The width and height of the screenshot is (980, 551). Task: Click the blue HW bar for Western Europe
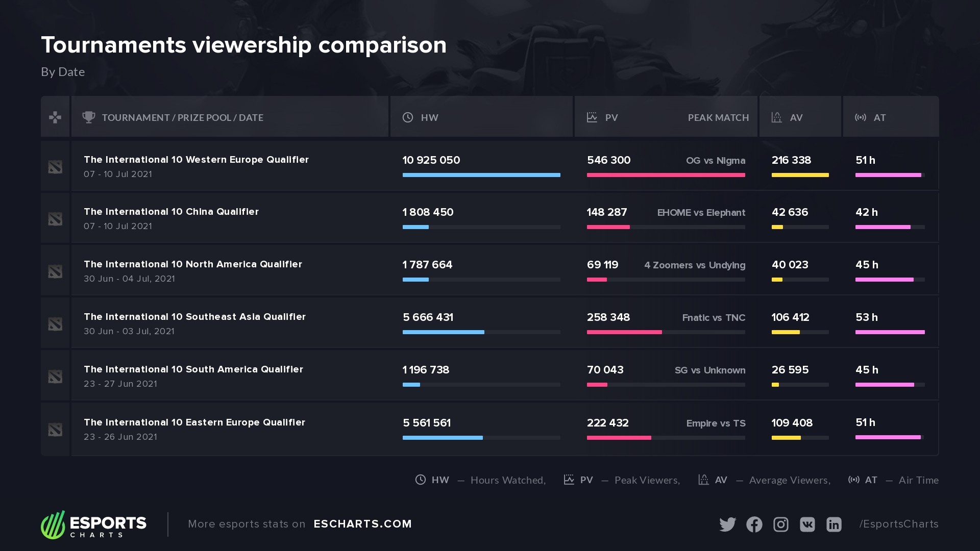point(481,175)
